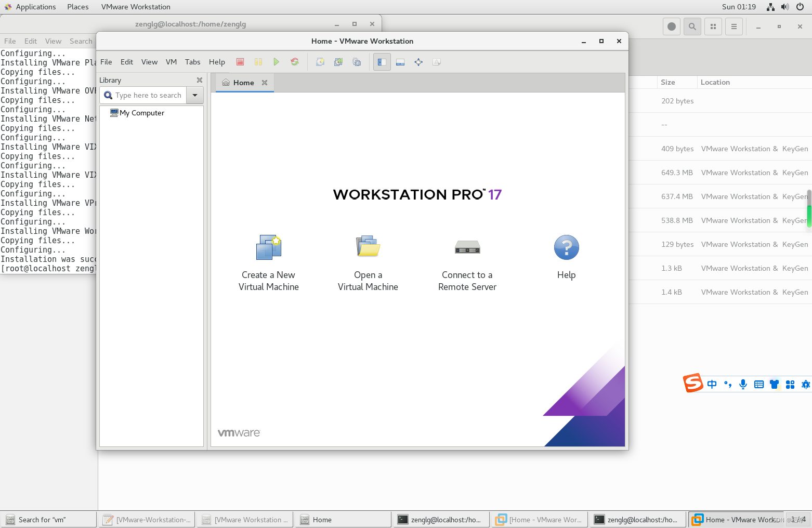This screenshot has height=528, width=812.
Task: Toggle the Library panel visibility
Action: coord(382,61)
